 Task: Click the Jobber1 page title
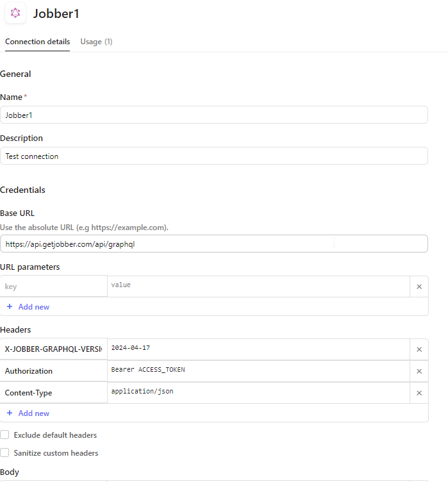[56, 13]
